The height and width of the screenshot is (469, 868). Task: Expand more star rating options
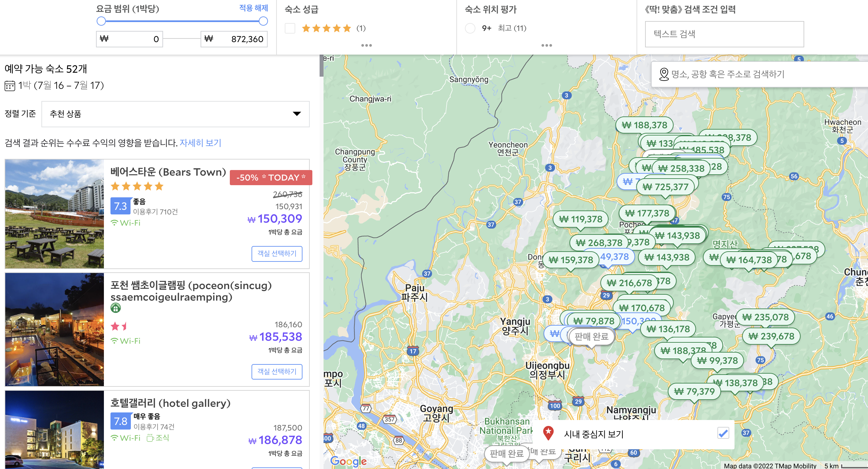(x=366, y=45)
